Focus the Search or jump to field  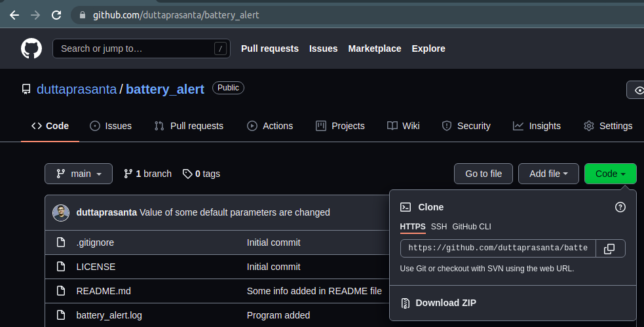tap(142, 48)
